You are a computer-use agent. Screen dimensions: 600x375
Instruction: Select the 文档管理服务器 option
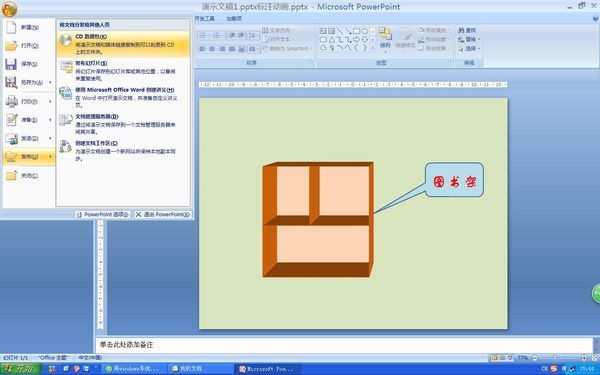(x=123, y=124)
